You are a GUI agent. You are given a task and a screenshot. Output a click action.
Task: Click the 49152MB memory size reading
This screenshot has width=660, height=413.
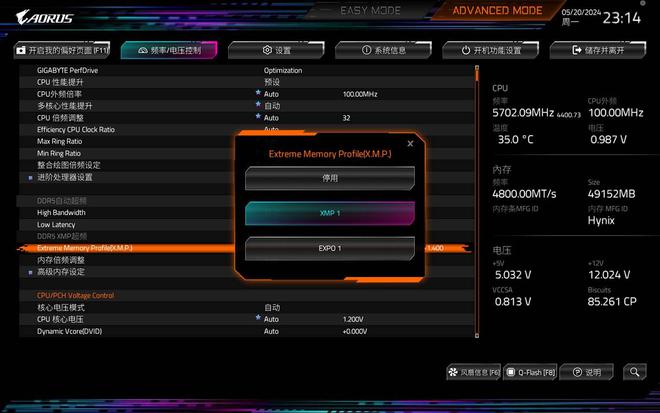click(612, 194)
